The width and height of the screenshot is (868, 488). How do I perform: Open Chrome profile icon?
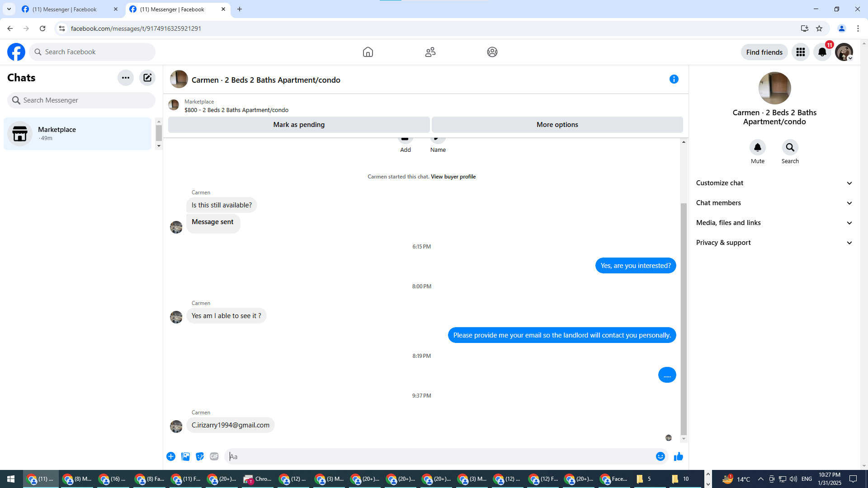pyautogui.click(x=842, y=28)
